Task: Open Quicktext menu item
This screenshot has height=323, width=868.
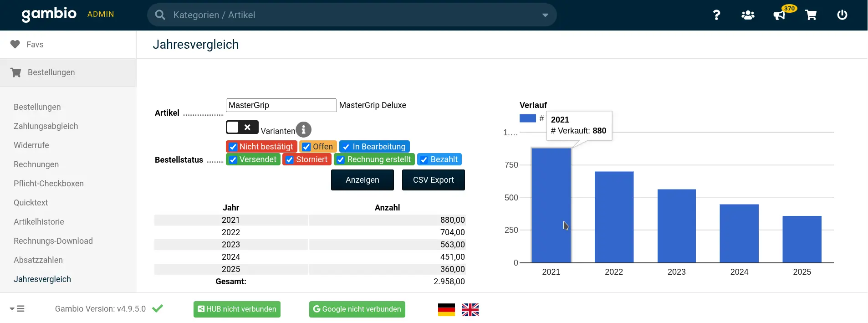Action: tap(31, 203)
